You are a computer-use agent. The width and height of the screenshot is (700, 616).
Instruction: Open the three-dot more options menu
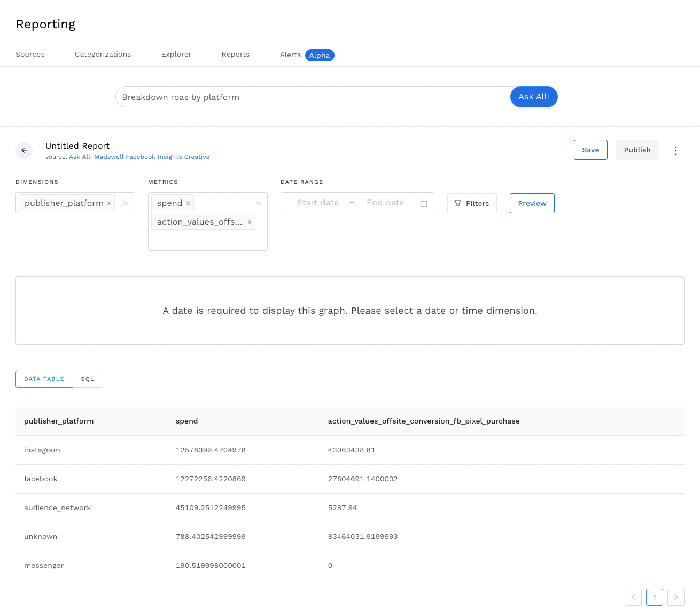tap(676, 150)
